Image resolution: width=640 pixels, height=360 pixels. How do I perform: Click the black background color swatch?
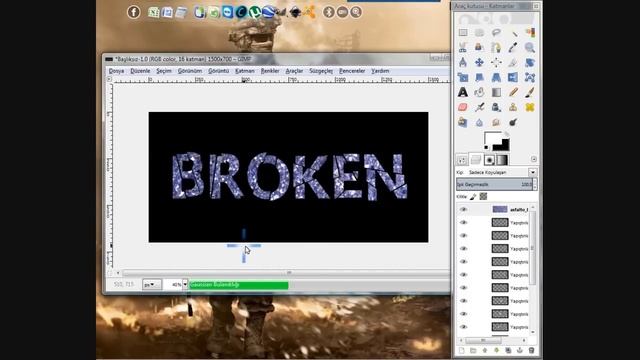point(504,146)
